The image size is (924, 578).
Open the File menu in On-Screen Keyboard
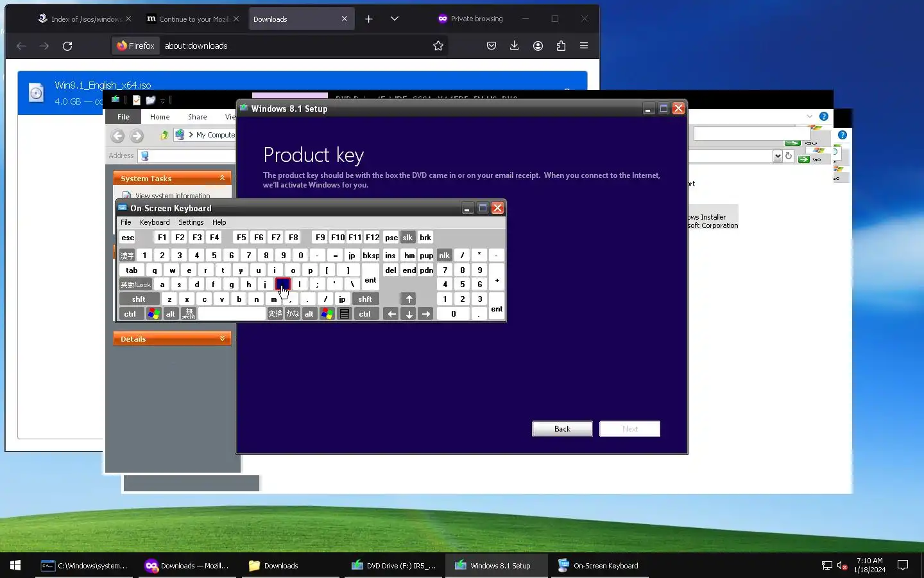pos(126,222)
